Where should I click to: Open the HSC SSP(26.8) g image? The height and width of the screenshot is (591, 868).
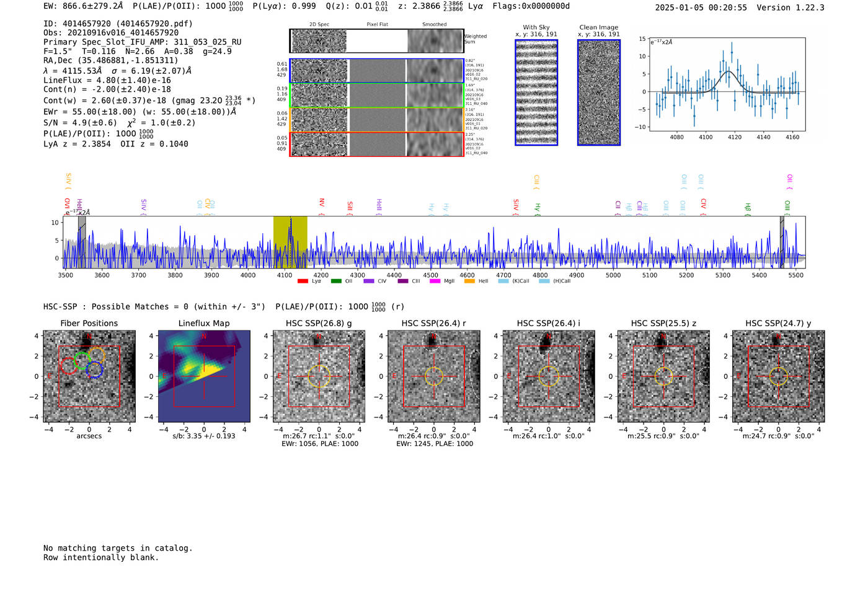[319, 376]
